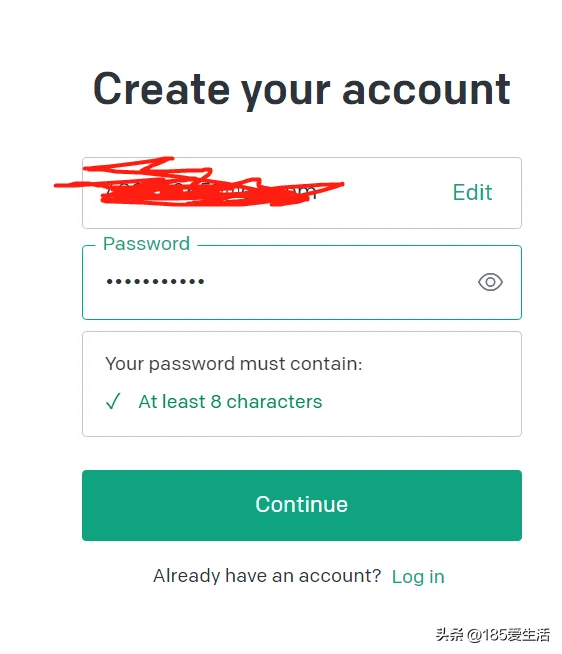Click the red scribble over the email
The width and height of the screenshot is (562, 654).
coord(199,181)
